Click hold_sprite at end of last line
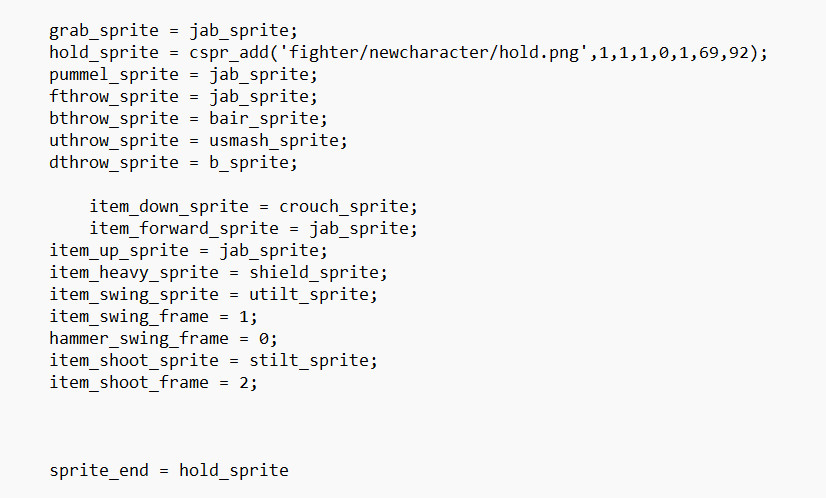This screenshot has width=826, height=498. 233,471
